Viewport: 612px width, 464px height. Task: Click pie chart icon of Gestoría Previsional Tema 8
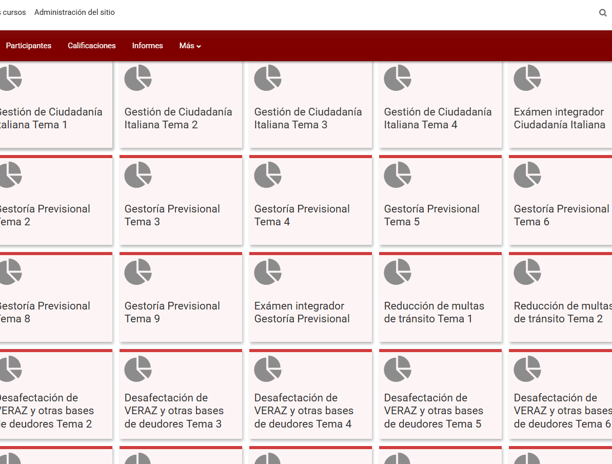(x=11, y=272)
